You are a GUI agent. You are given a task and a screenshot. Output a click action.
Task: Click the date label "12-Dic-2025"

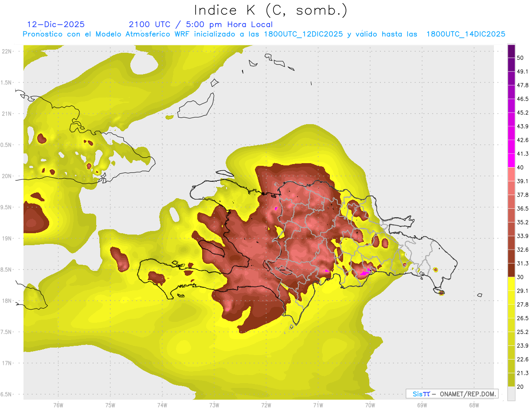pos(56,24)
